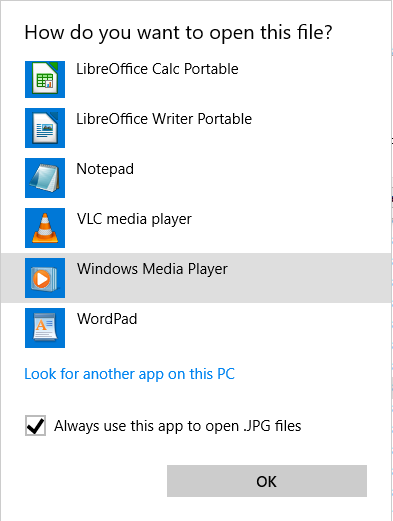Uncheck 'Always use this app' checkbox

point(35,426)
